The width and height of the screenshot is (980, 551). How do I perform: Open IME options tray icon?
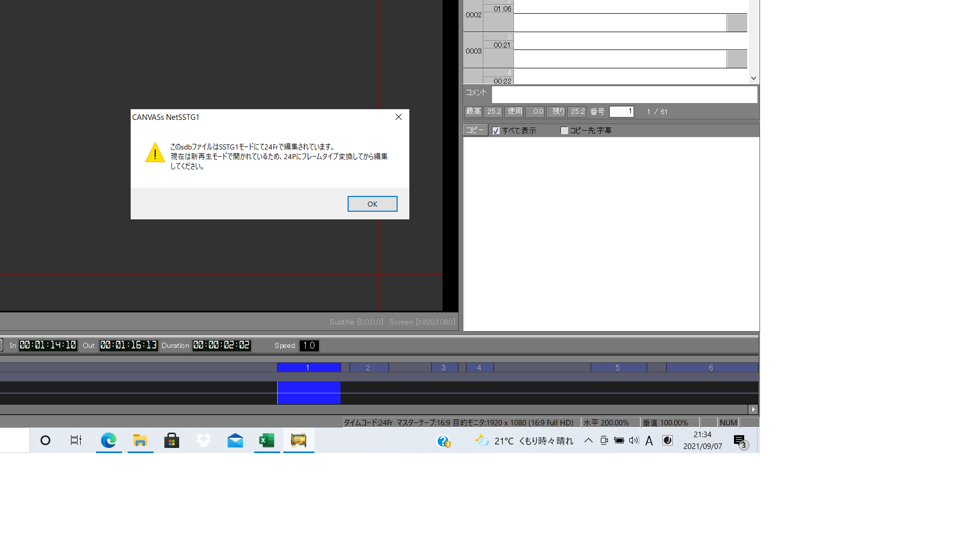coord(667,441)
